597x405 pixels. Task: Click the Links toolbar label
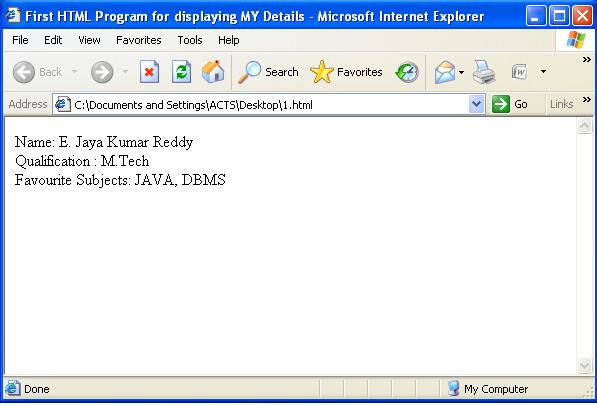pos(562,104)
